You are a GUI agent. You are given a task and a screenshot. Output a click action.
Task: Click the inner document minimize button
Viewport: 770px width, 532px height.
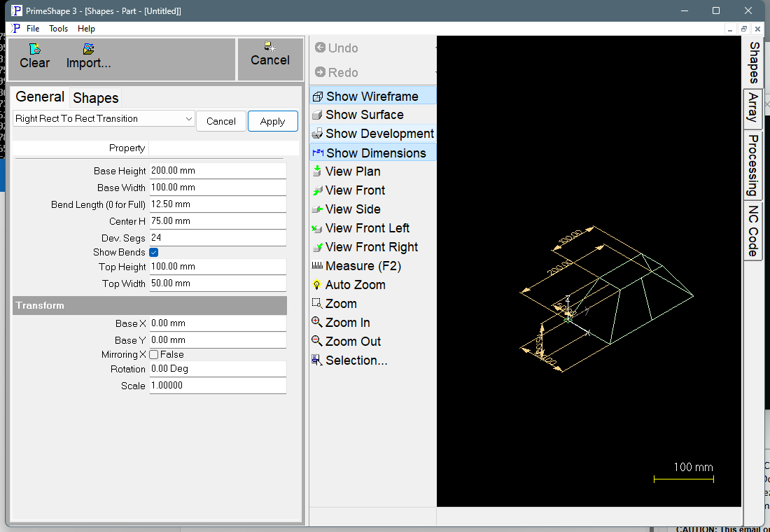[731, 29]
